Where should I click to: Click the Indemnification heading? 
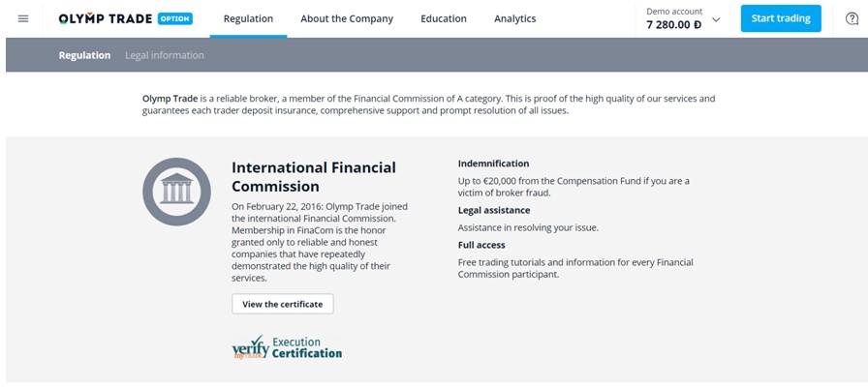[x=493, y=164]
